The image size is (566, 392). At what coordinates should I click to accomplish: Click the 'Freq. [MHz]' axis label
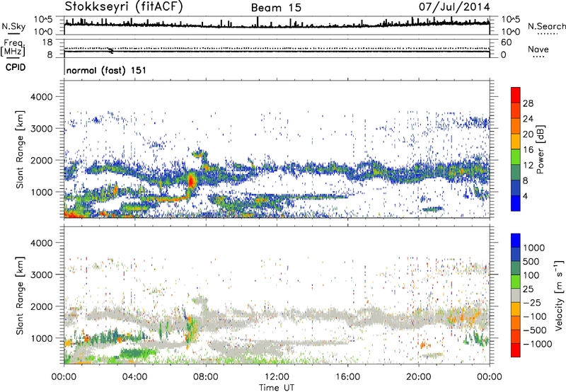click(x=13, y=47)
